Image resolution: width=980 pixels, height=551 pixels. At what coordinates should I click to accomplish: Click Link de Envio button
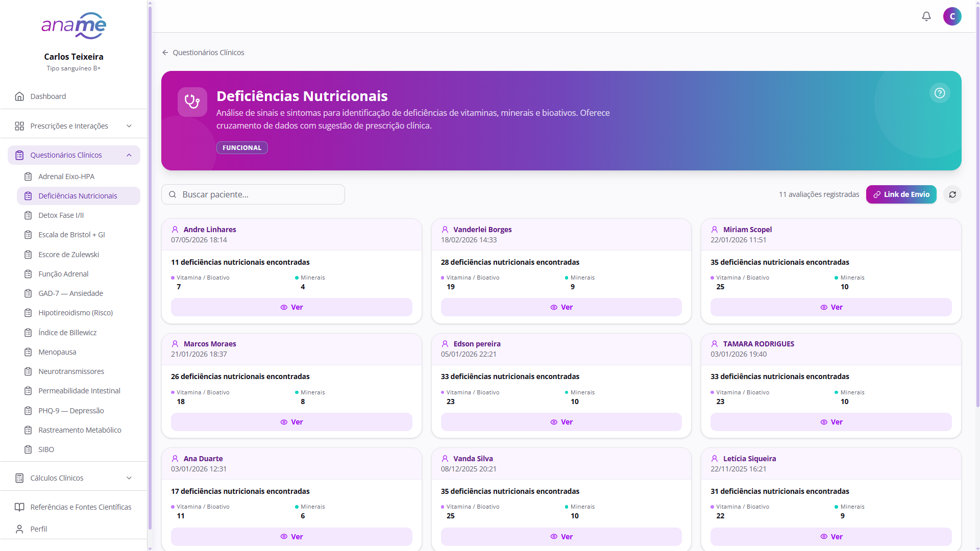coord(901,194)
